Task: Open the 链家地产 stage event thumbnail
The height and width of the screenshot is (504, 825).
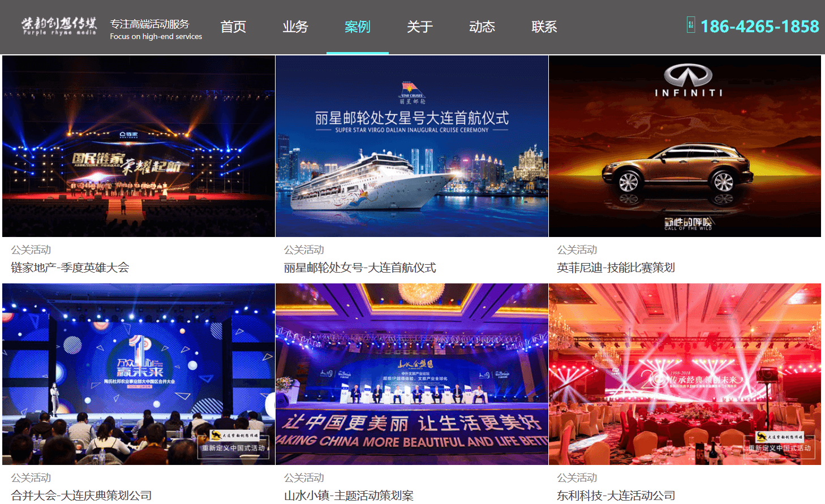Action: [x=139, y=146]
